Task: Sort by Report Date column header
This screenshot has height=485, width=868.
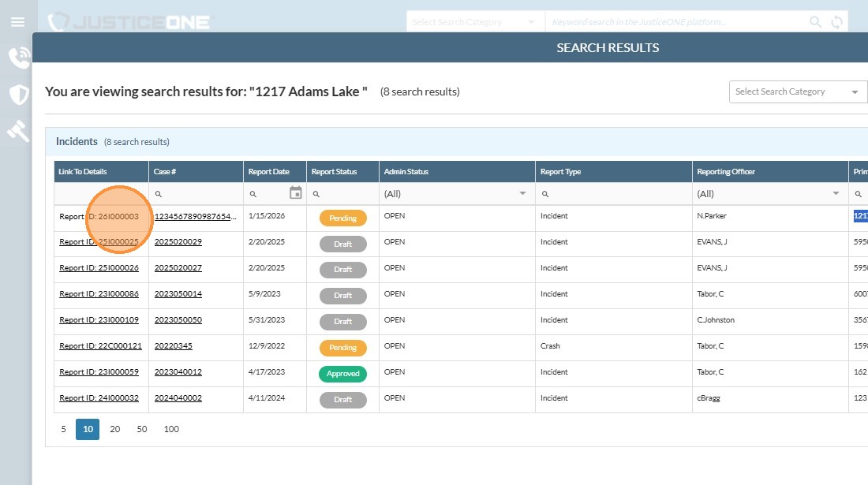Action: pyautogui.click(x=275, y=171)
